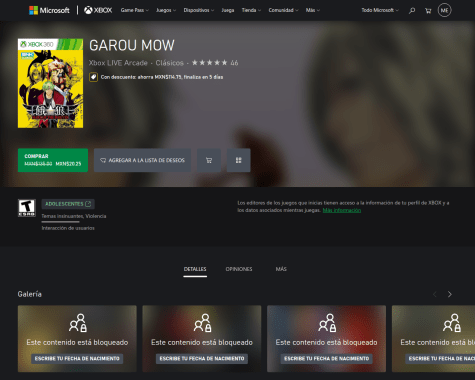Open the ADOLESCENTES rating link
This screenshot has width=475, height=380.
click(x=68, y=204)
